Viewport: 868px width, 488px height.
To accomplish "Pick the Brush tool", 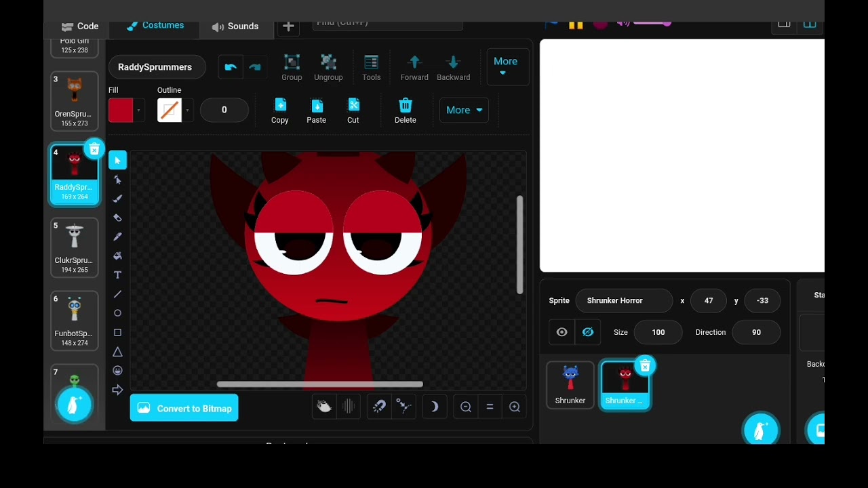I will click(x=117, y=199).
